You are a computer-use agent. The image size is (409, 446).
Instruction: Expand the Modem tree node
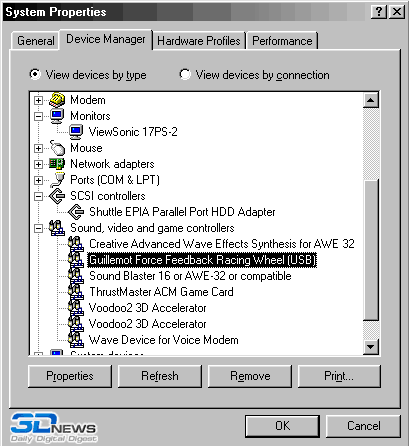38,100
